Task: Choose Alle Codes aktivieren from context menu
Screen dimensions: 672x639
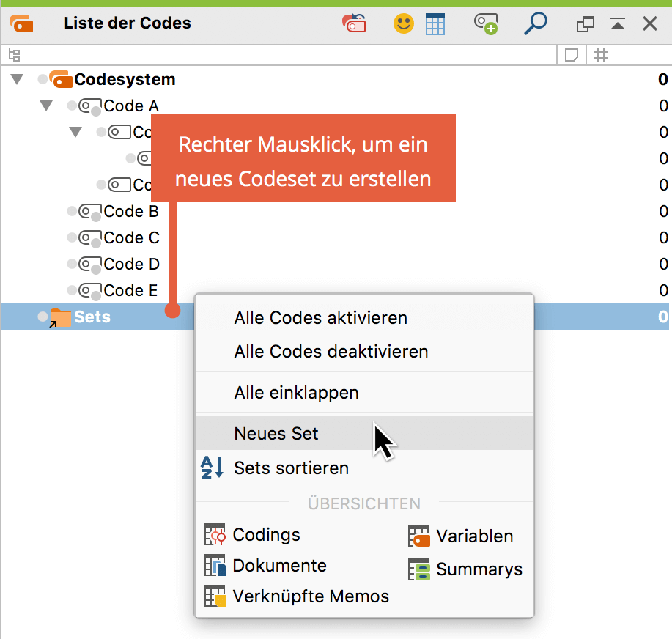Action: pos(364,318)
